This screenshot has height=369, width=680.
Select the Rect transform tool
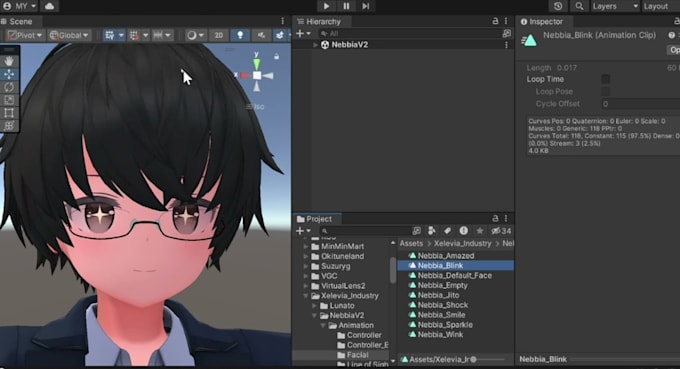click(9, 113)
